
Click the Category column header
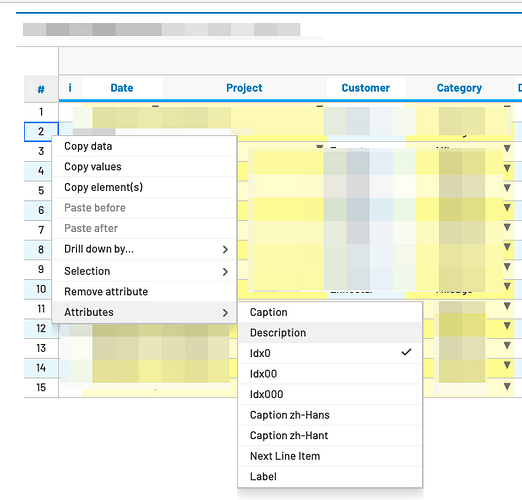pos(459,88)
